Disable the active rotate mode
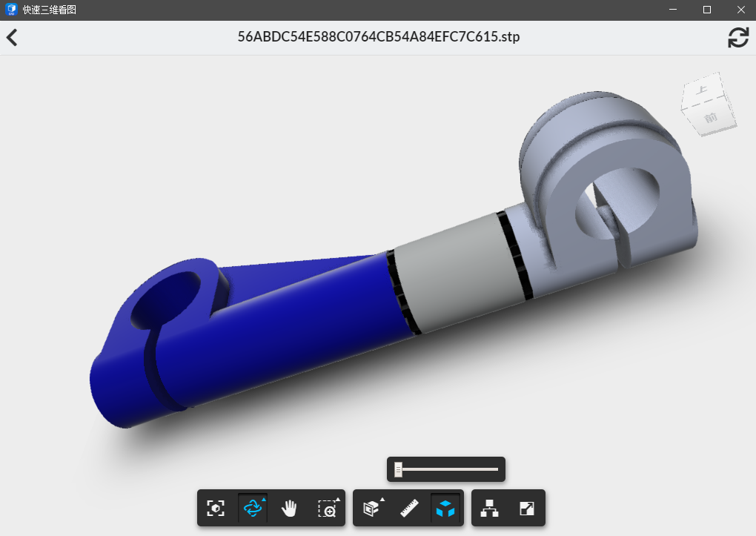Image resolution: width=756 pixels, height=536 pixels. coord(252,508)
